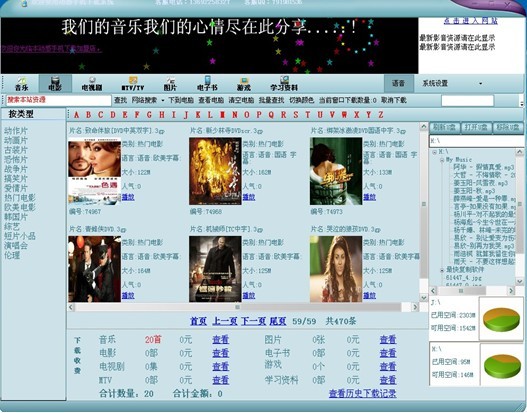Viewport: 527px width, 413px height.
Task: Filter titles by letter K
Action: tap(198, 115)
